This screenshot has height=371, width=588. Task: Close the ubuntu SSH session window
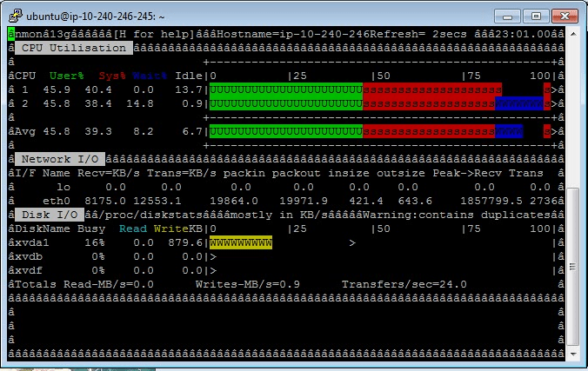coord(562,15)
